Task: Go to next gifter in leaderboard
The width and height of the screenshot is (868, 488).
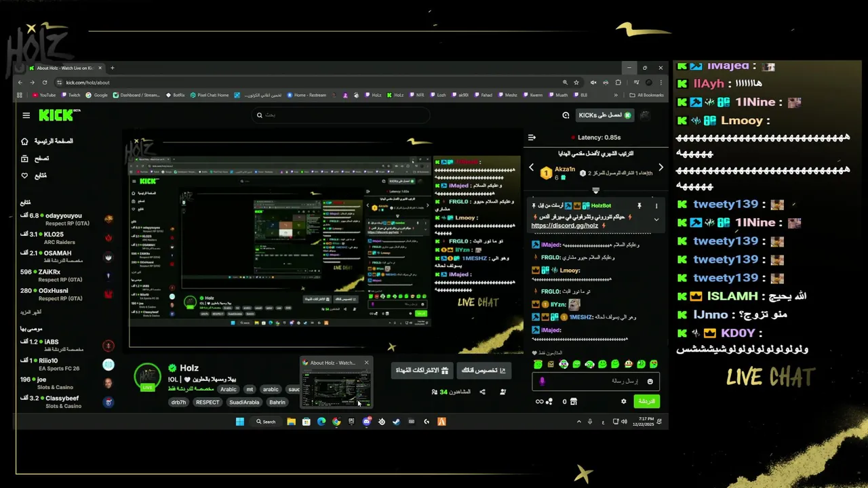Action: coord(660,167)
